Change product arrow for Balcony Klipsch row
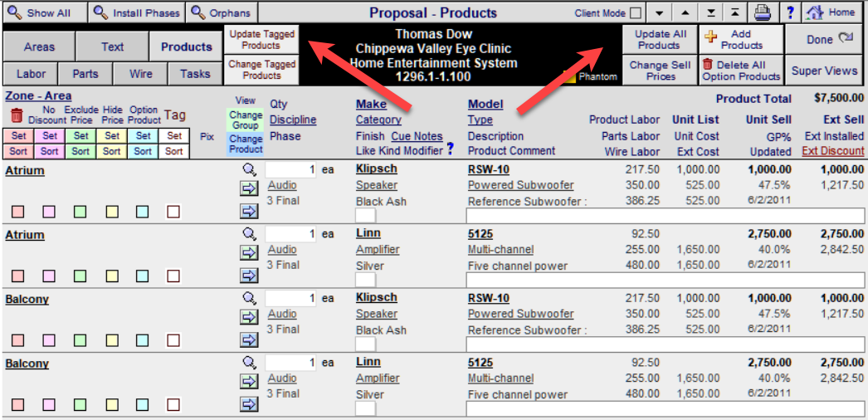Image resolution: width=868 pixels, height=420 pixels. tap(249, 339)
